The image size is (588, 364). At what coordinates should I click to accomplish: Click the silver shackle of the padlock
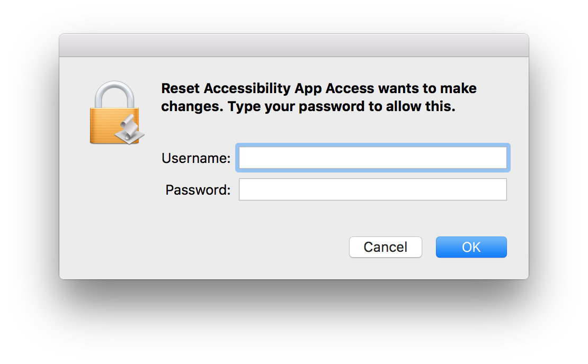(x=114, y=94)
